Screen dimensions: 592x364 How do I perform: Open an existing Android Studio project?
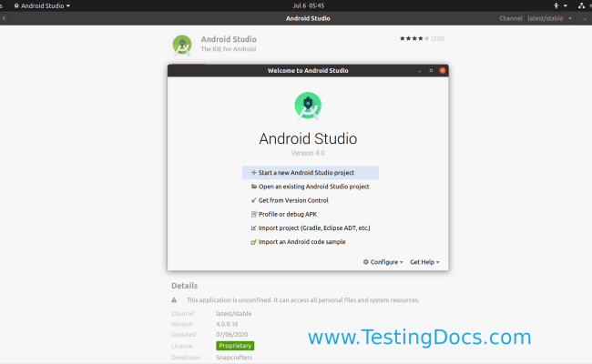(311, 187)
